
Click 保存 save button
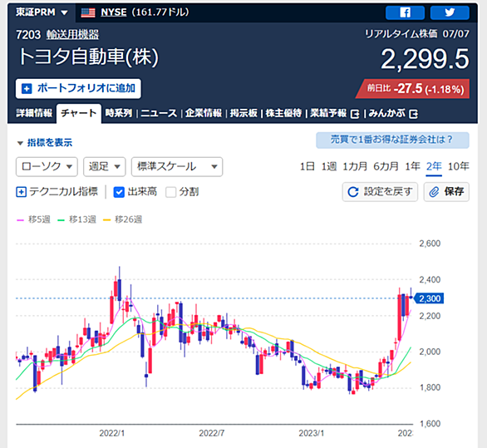tap(446, 192)
